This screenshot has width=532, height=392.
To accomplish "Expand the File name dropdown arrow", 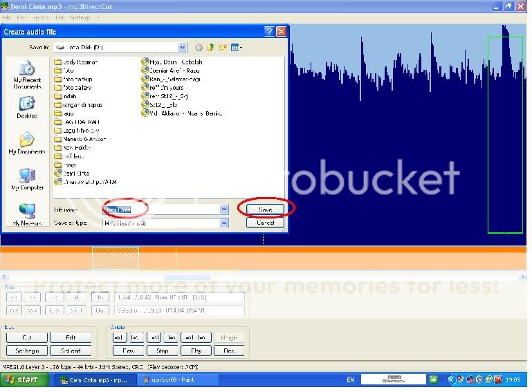I will click(x=224, y=209).
